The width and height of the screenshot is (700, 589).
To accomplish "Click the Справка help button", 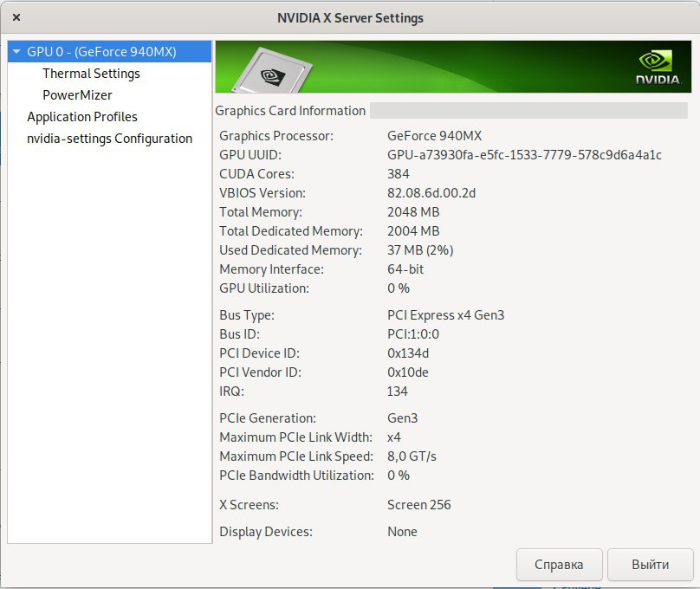I will [559, 565].
